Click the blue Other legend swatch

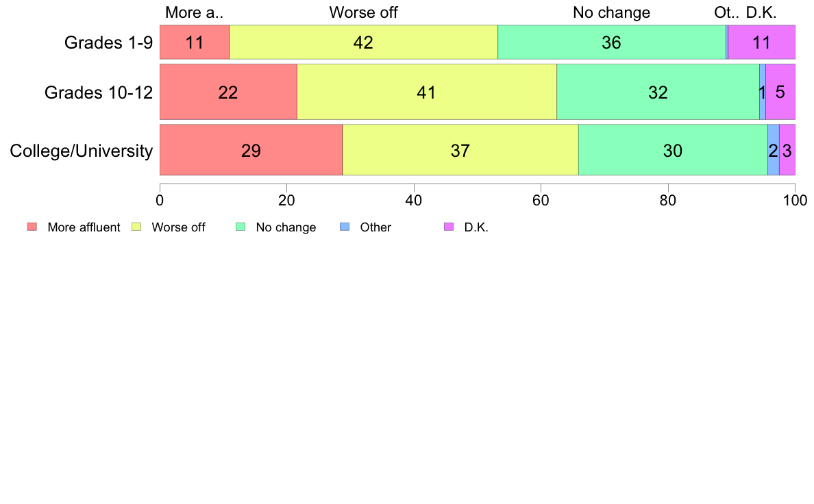(345, 227)
